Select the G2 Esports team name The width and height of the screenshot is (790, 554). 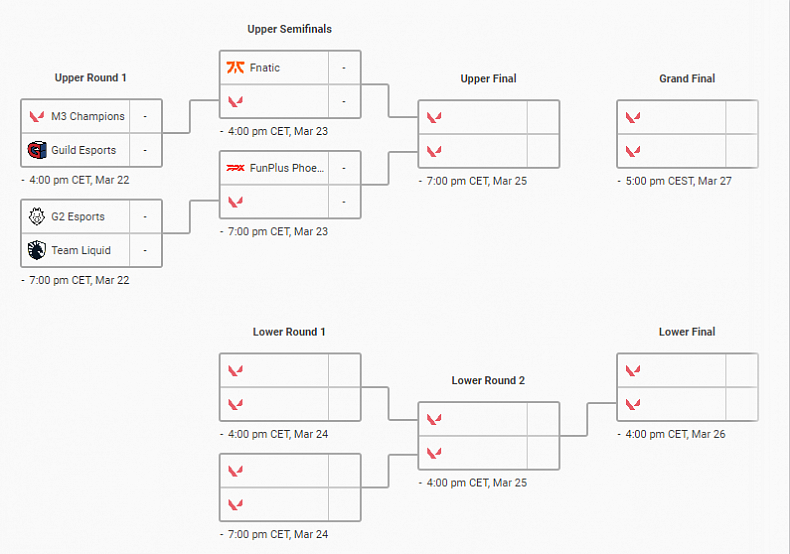[78, 216]
